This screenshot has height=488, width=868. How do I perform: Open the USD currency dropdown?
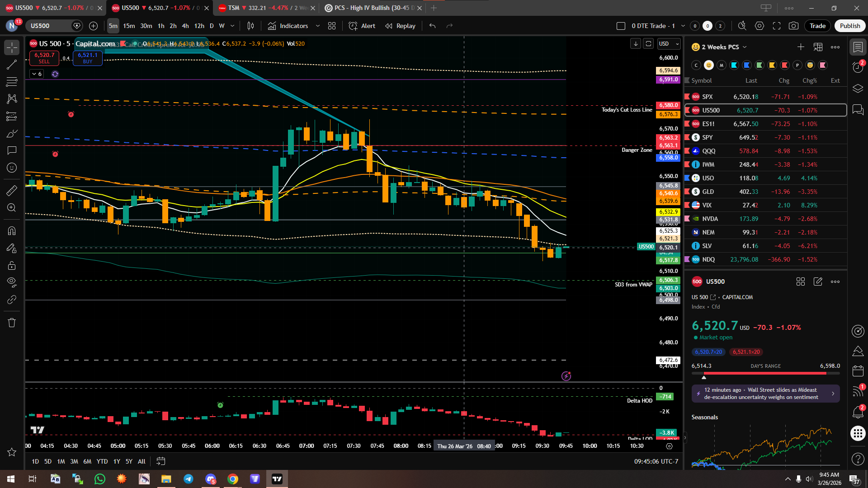[x=669, y=44]
